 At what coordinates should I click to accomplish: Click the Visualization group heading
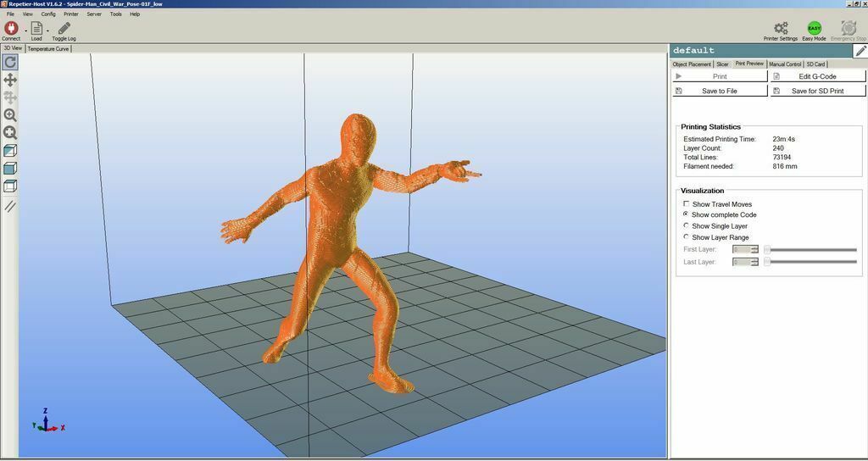coord(703,191)
